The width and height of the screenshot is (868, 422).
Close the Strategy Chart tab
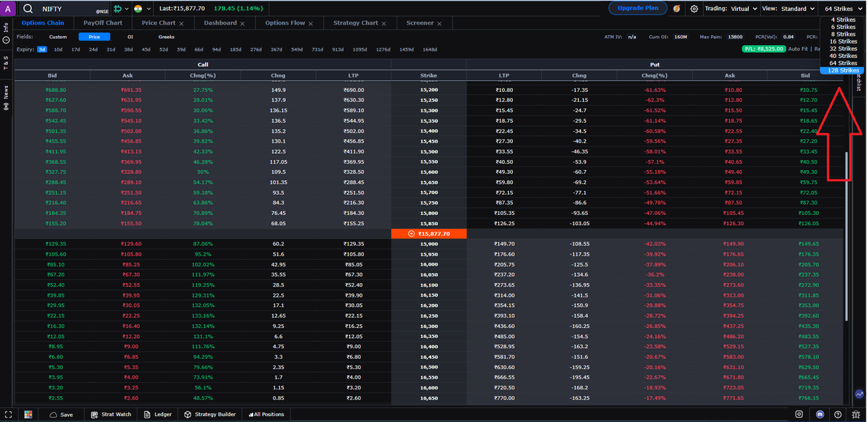coord(384,23)
